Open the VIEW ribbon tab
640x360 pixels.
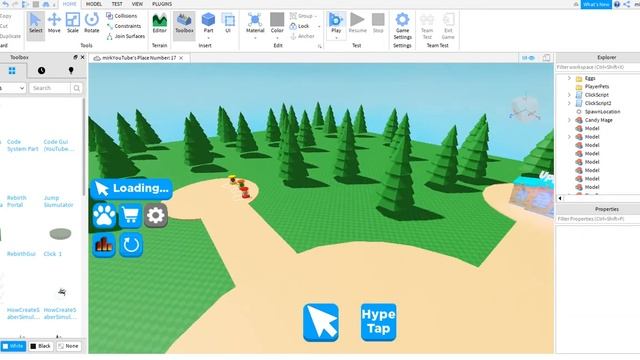pyautogui.click(x=137, y=4)
